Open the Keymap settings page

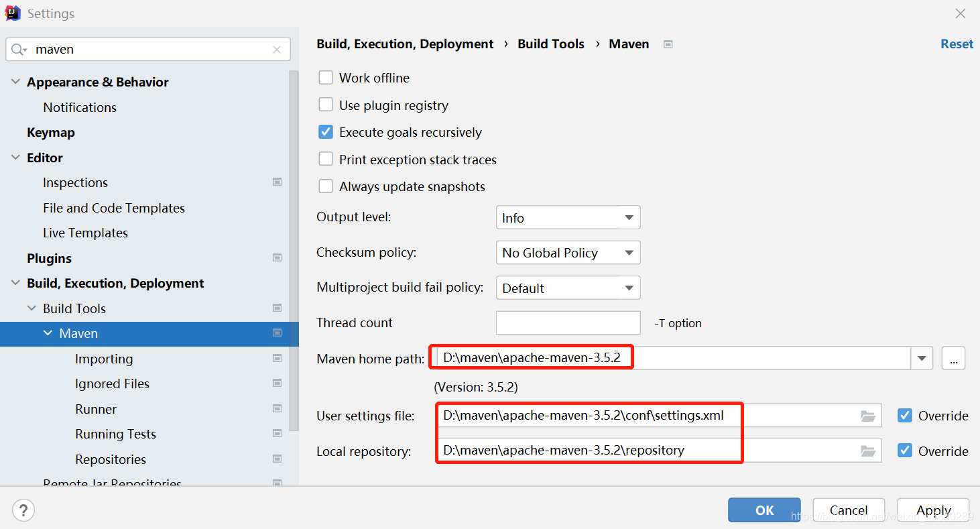coord(51,132)
